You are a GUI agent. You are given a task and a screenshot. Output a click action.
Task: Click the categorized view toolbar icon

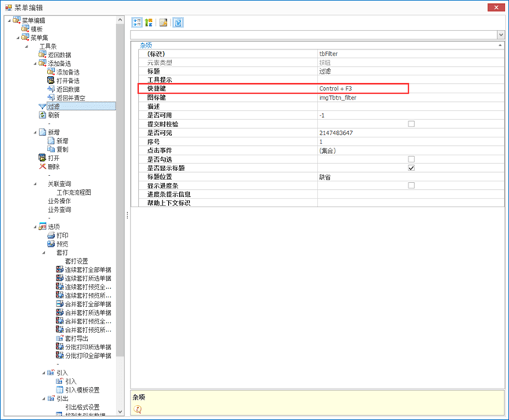[137, 23]
